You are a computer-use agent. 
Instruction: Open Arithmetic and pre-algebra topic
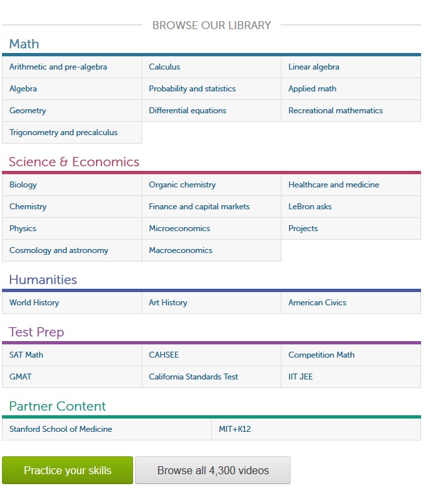pyautogui.click(x=58, y=67)
